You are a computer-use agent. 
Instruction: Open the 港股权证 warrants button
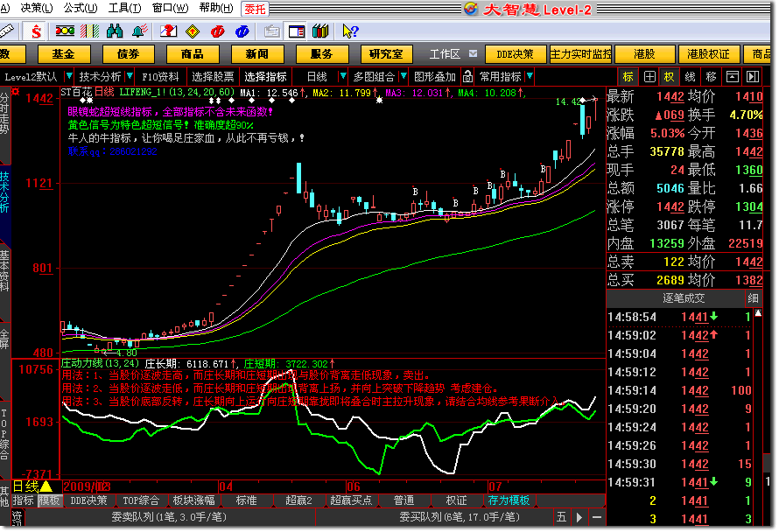coord(708,53)
